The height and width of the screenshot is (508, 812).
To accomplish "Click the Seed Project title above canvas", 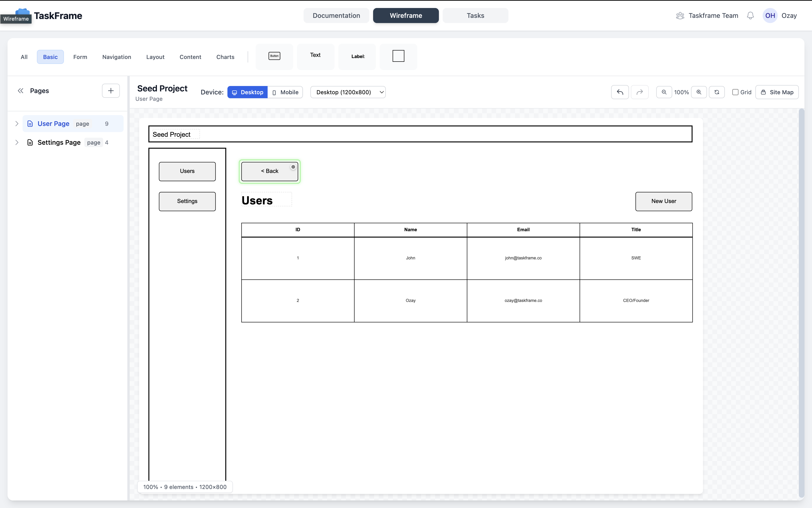I will pos(162,88).
